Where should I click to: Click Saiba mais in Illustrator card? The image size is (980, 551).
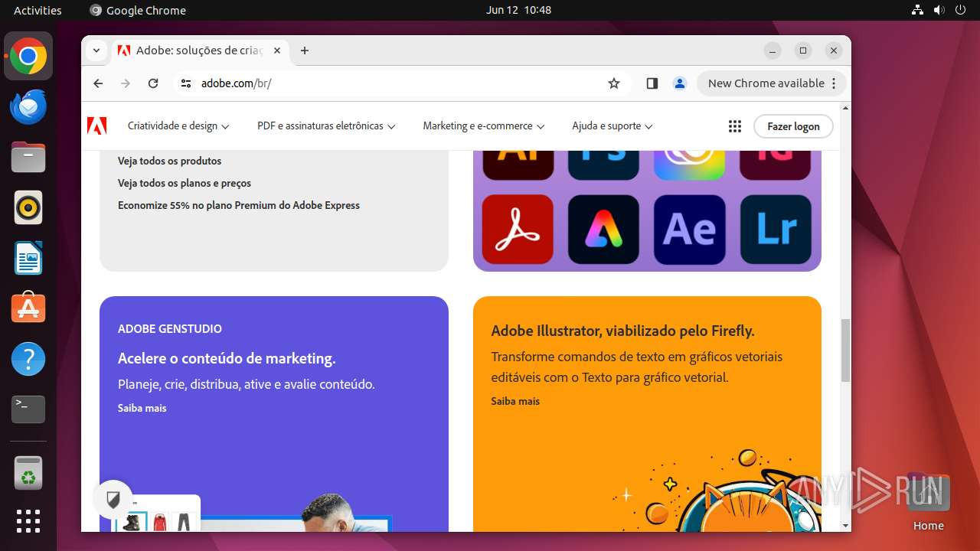[515, 401]
